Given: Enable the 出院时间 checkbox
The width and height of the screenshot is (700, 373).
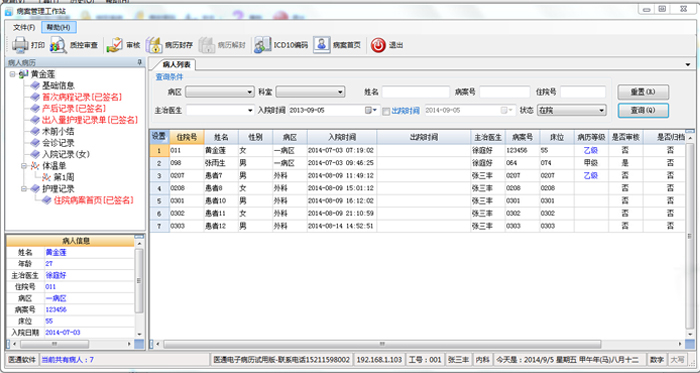Looking at the screenshot, I should (x=386, y=111).
